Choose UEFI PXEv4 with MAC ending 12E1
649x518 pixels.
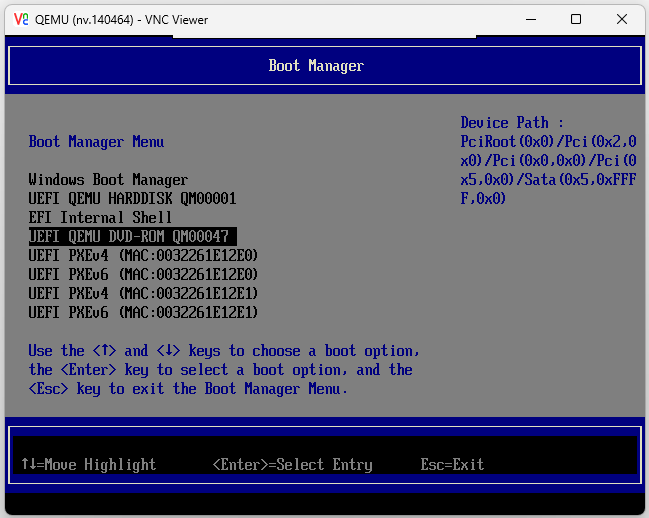point(143,294)
